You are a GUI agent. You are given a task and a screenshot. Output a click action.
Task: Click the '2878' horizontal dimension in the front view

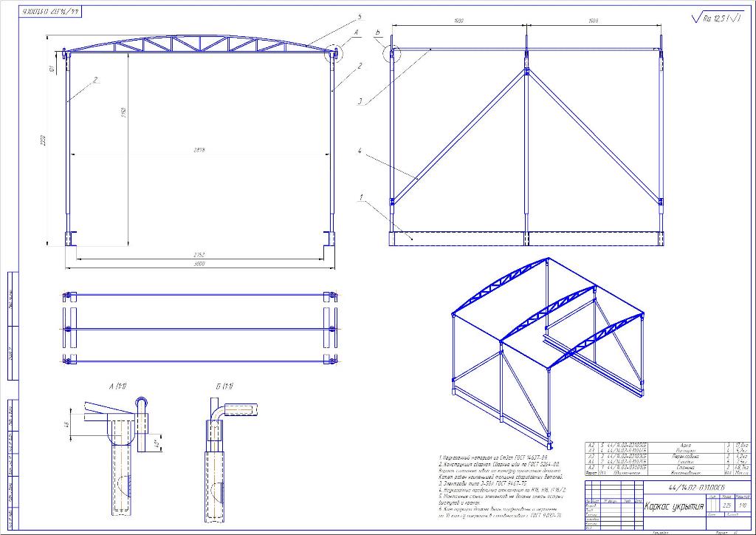click(199, 150)
